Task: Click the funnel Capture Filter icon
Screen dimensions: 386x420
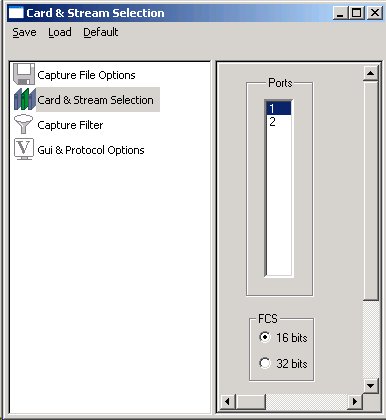Action: tap(24, 124)
